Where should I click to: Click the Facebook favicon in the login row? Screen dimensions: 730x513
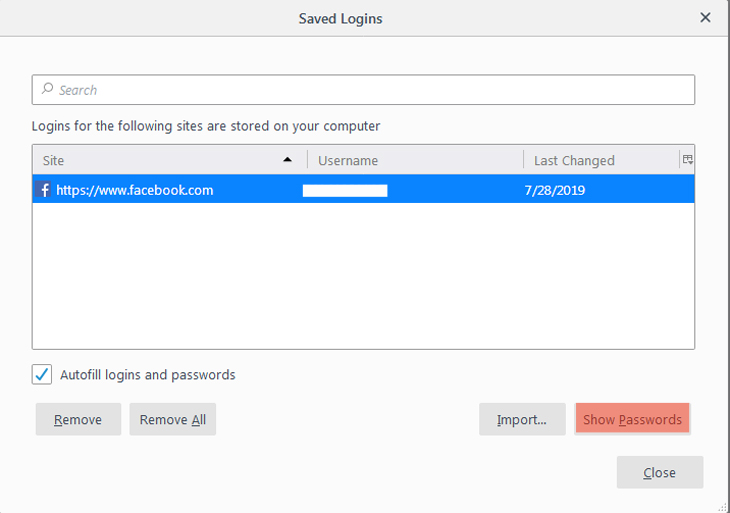(44, 190)
